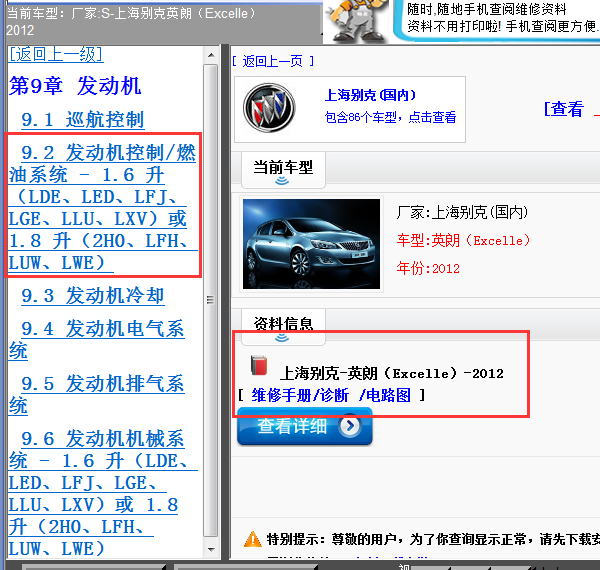Screen dimensions: 600x570
Task: Open 维修手册/诊断 link
Action: (300, 395)
